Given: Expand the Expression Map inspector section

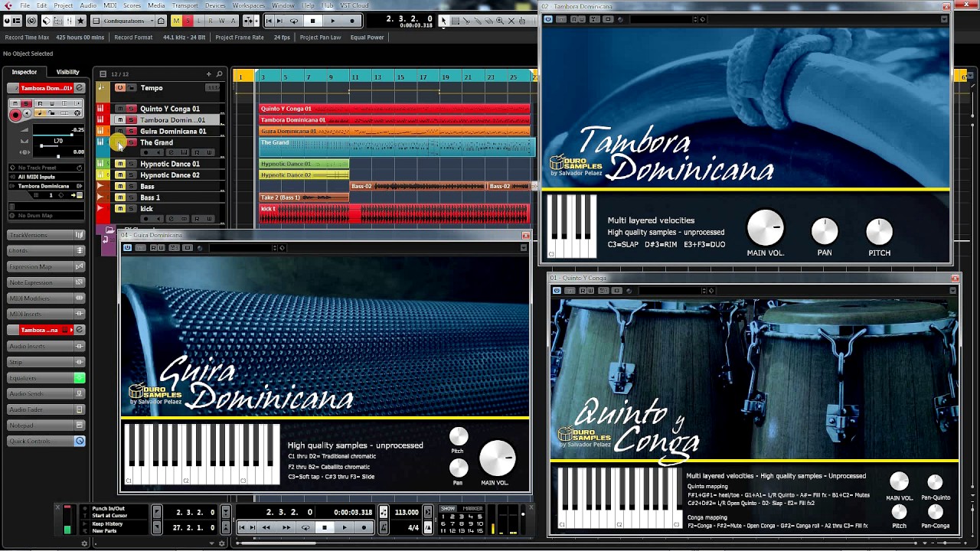Looking at the screenshot, I should click(46, 266).
